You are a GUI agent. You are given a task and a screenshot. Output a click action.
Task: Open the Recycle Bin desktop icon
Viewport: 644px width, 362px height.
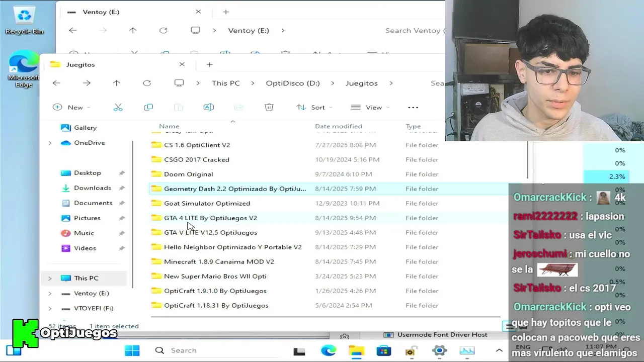click(x=24, y=20)
